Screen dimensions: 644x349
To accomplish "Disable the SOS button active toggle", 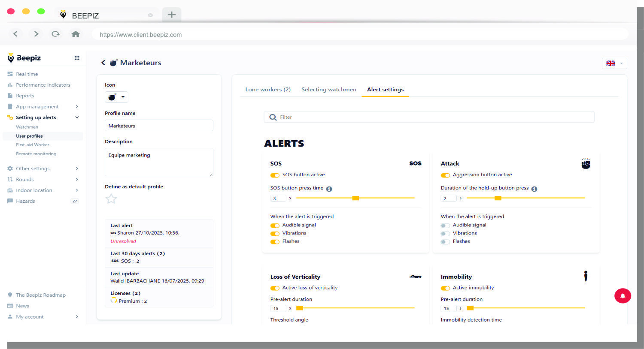I will click(x=275, y=175).
